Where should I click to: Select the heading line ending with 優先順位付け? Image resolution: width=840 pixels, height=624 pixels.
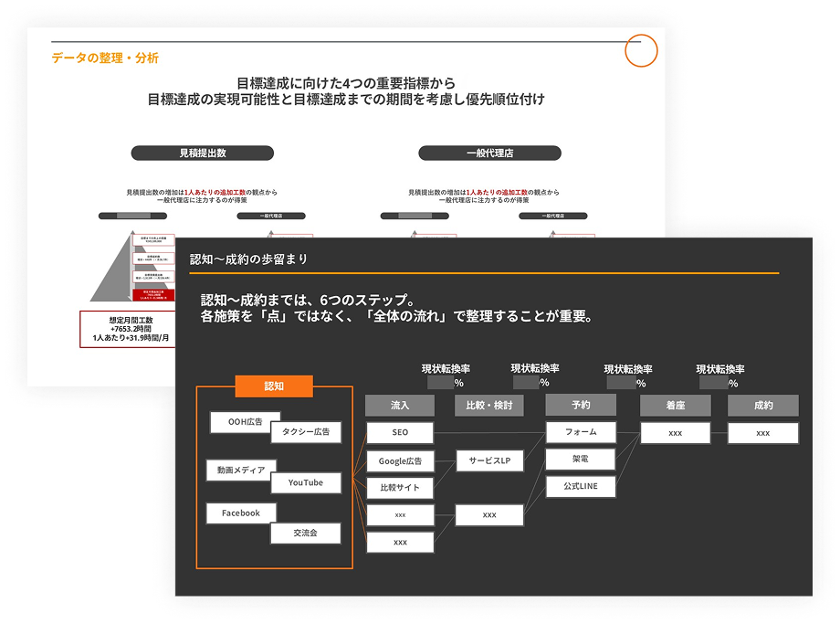click(x=346, y=100)
